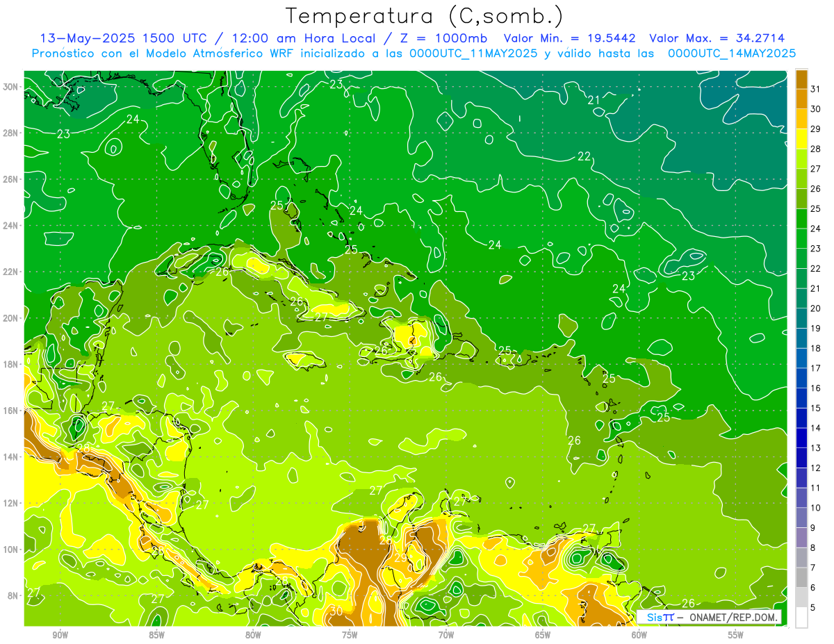This screenshot has width=834, height=644.
Task: Click the 65W longitude axis label
Action: click(x=543, y=635)
